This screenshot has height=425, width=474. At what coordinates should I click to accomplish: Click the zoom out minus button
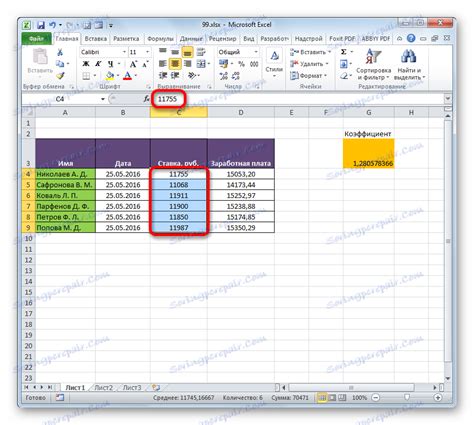point(375,397)
